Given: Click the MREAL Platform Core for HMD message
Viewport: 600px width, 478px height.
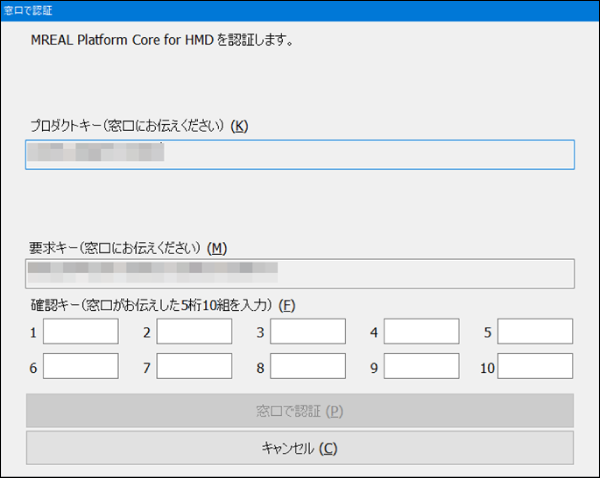Looking at the screenshot, I should tap(162, 40).
